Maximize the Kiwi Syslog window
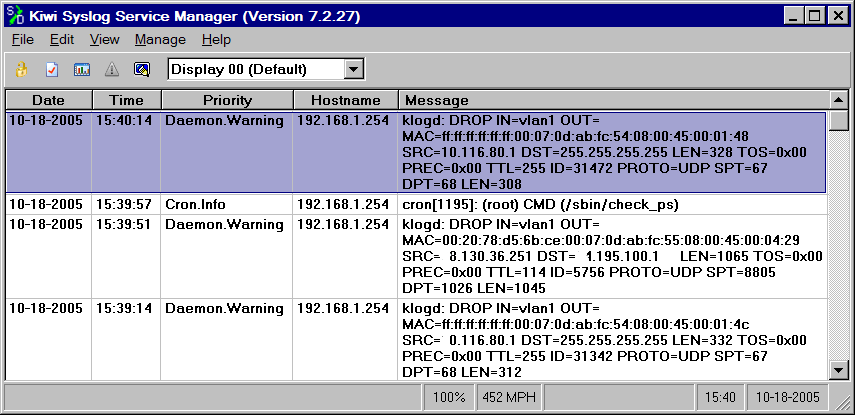The height and width of the screenshot is (415, 855). click(x=814, y=16)
